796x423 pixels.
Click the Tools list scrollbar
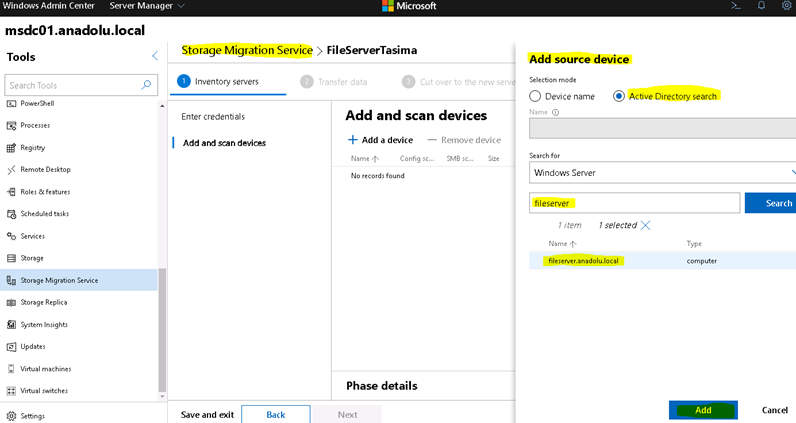coord(162,330)
